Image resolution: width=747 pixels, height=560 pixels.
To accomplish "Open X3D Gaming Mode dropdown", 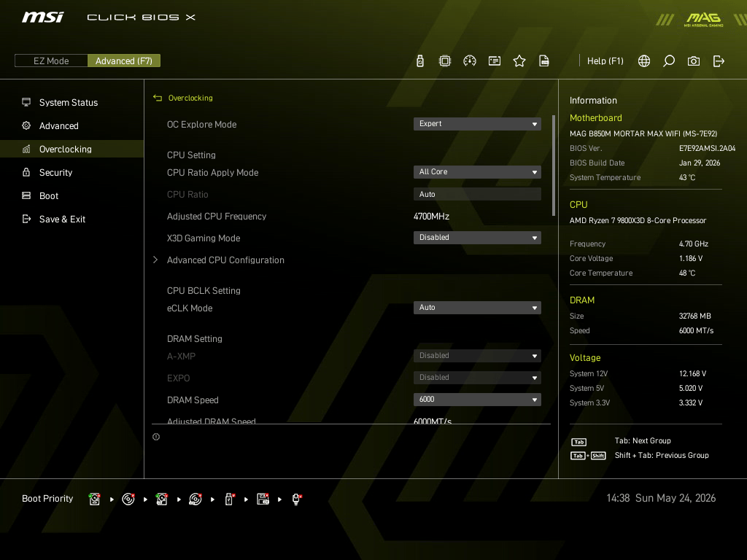I will [477, 238].
